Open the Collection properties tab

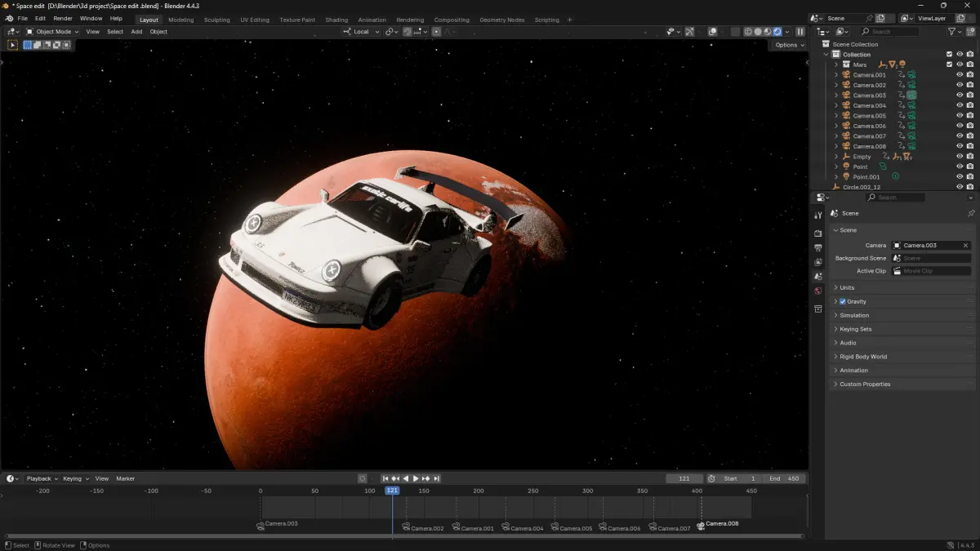point(818,309)
